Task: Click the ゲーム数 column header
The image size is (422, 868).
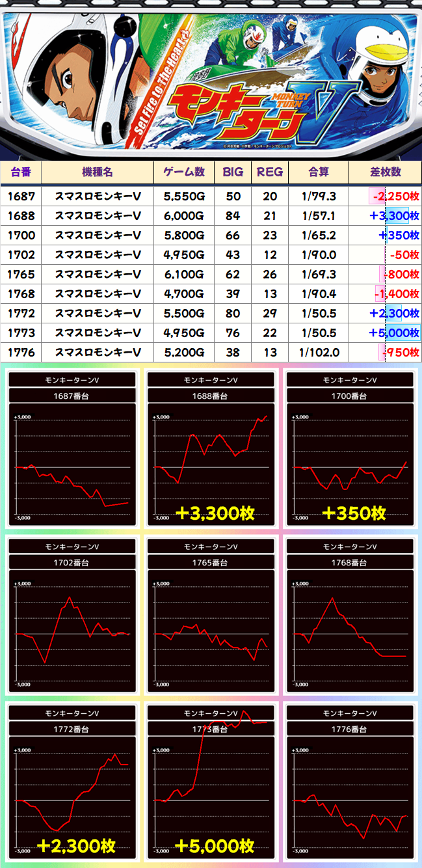Action: [184, 172]
